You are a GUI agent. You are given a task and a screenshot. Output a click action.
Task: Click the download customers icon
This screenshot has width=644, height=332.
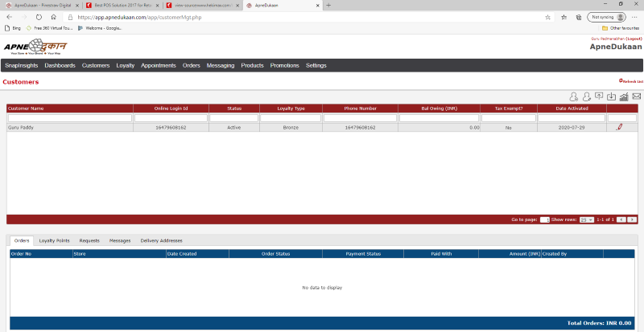[x=611, y=96]
